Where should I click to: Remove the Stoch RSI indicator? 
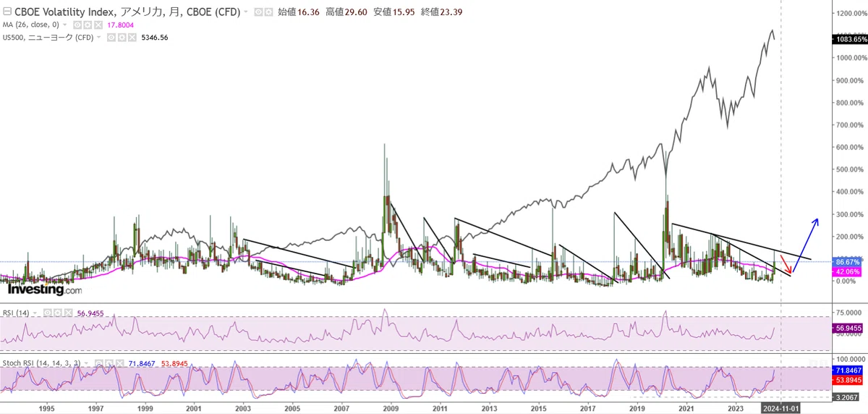119,363
